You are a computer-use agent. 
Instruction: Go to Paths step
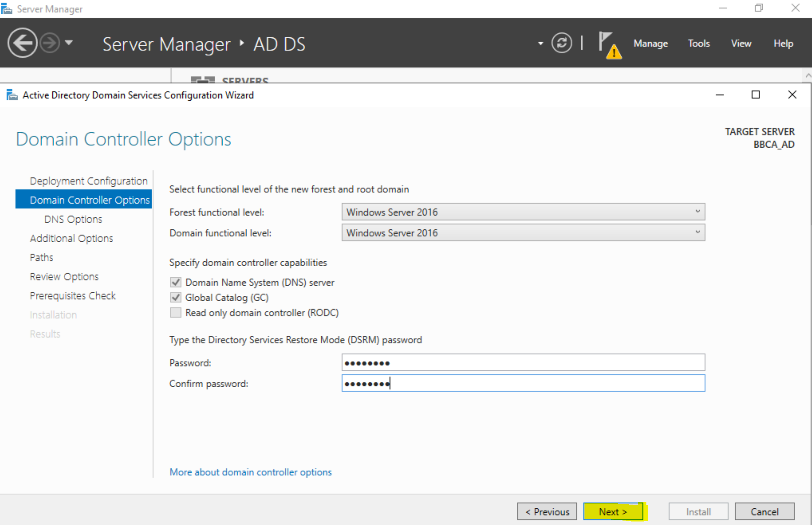(x=41, y=257)
